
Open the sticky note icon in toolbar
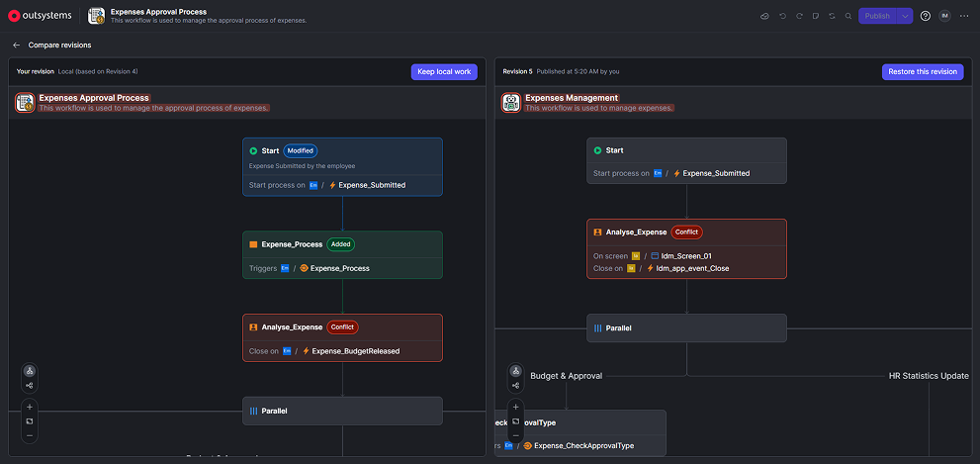(816, 16)
